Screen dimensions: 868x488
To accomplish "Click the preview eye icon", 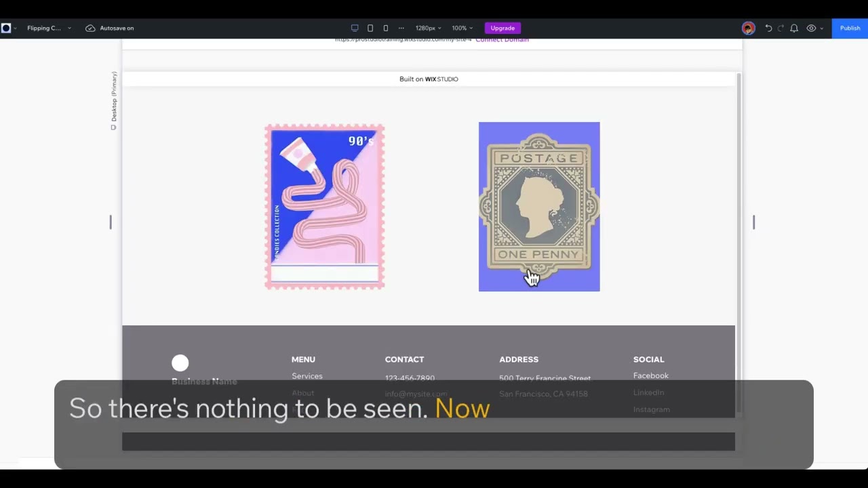I will 811,28.
